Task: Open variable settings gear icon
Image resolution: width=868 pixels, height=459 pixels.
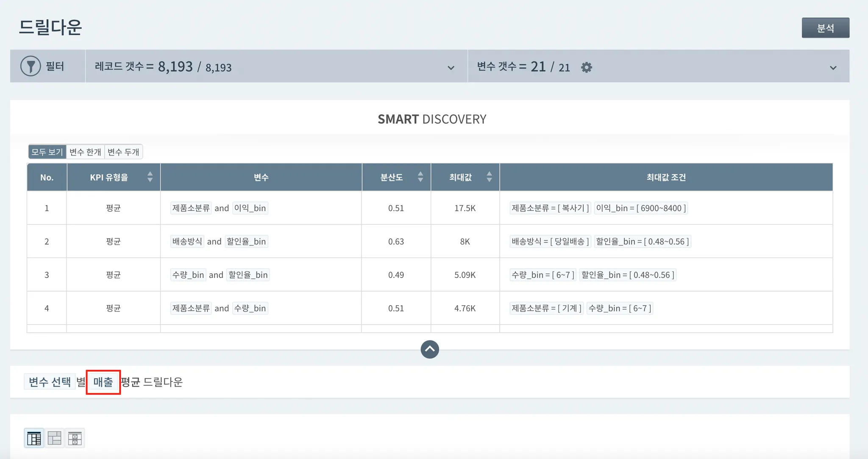Action: click(x=586, y=67)
